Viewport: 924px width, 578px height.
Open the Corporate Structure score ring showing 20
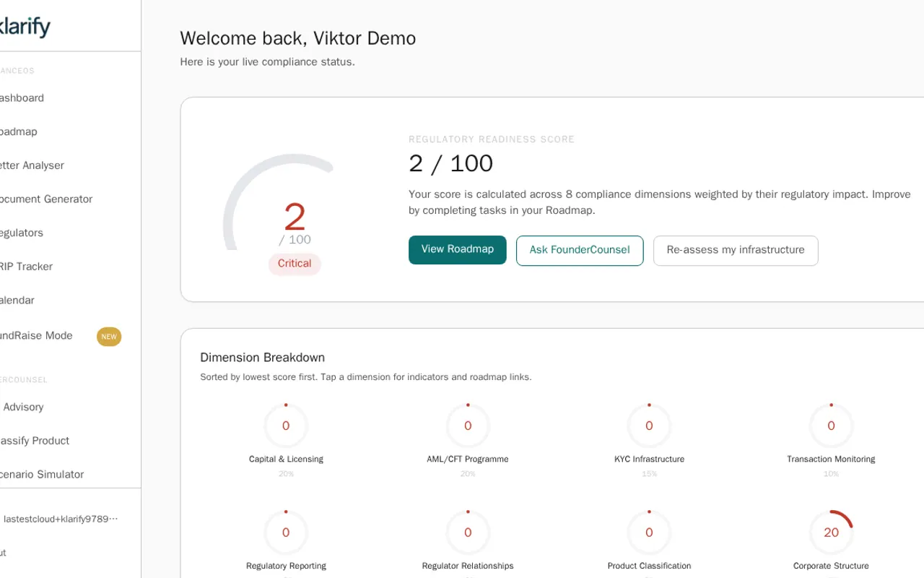[x=831, y=532]
